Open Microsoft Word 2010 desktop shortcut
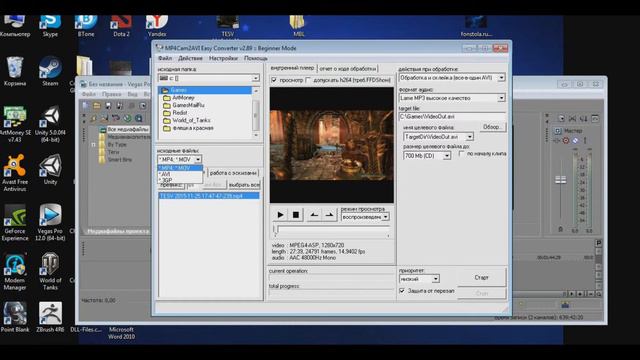The width and height of the screenshot is (640, 360). pyautogui.click(x=121, y=333)
